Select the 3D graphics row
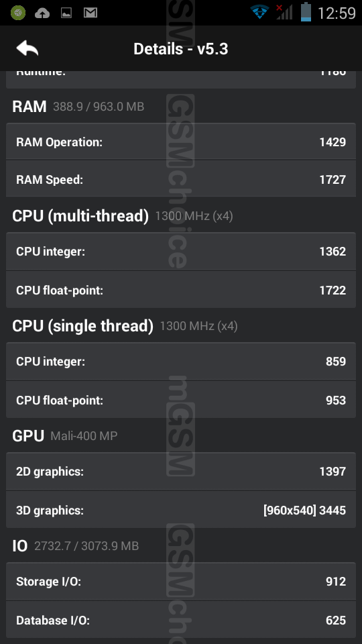362x644 pixels. tap(181, 510)
